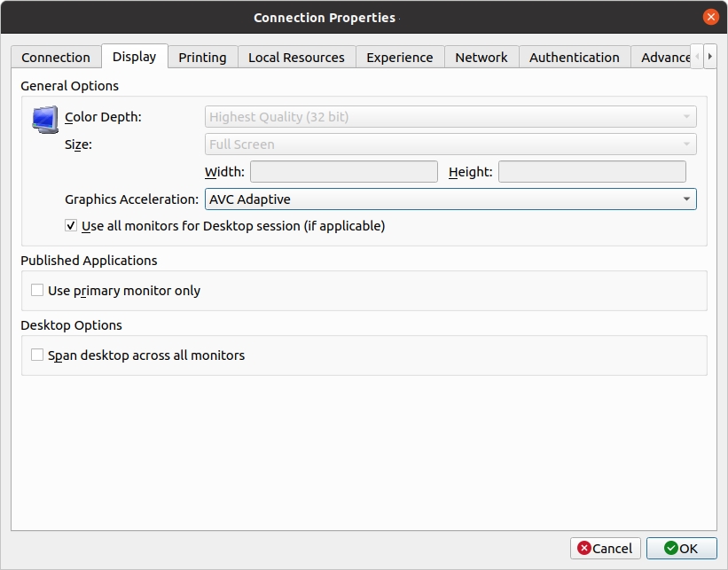Click the Cancel button

point(606,549)
